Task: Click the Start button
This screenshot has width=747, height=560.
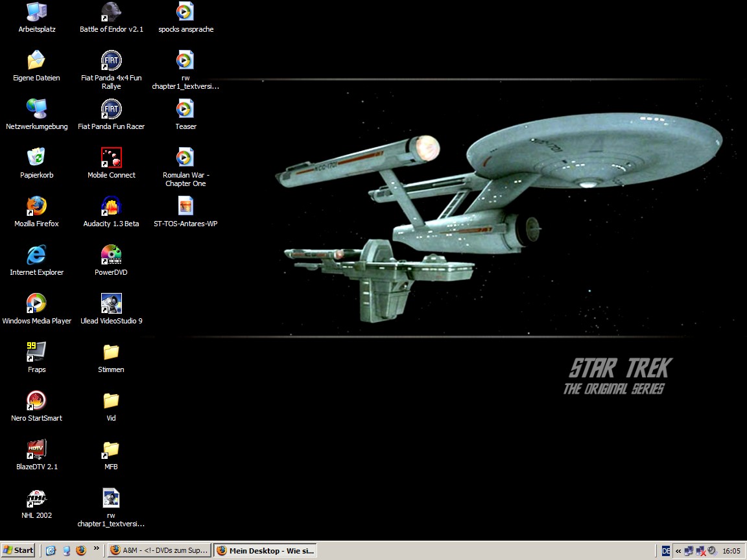Action: click(x=18, y=551)
